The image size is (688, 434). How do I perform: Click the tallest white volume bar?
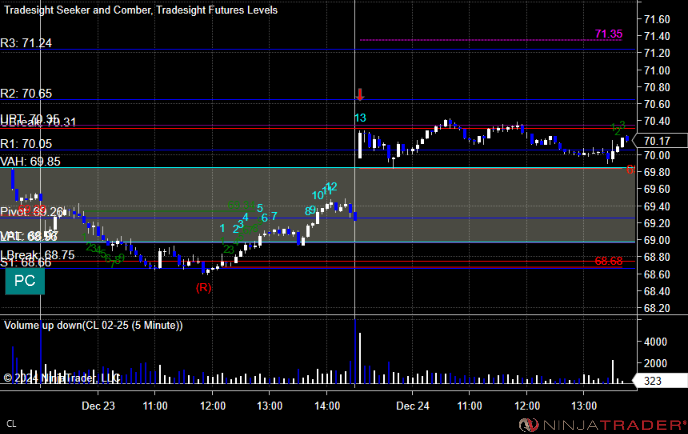point(360,359)
